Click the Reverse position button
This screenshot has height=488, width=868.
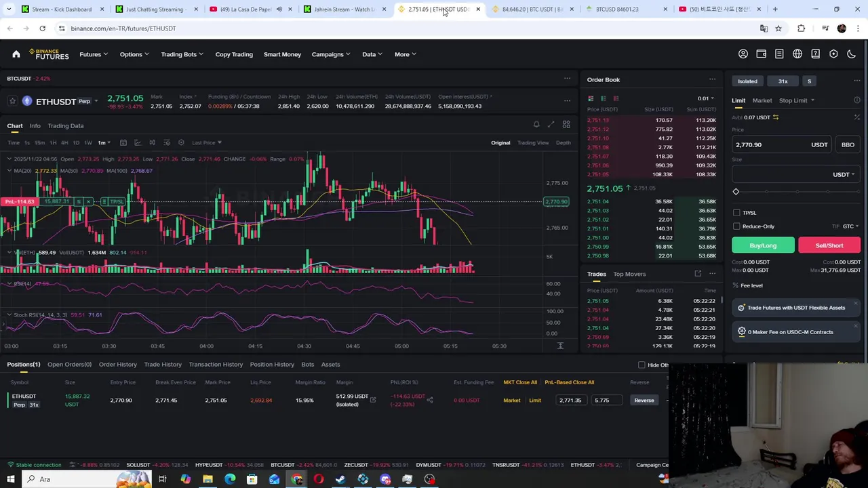644,400
